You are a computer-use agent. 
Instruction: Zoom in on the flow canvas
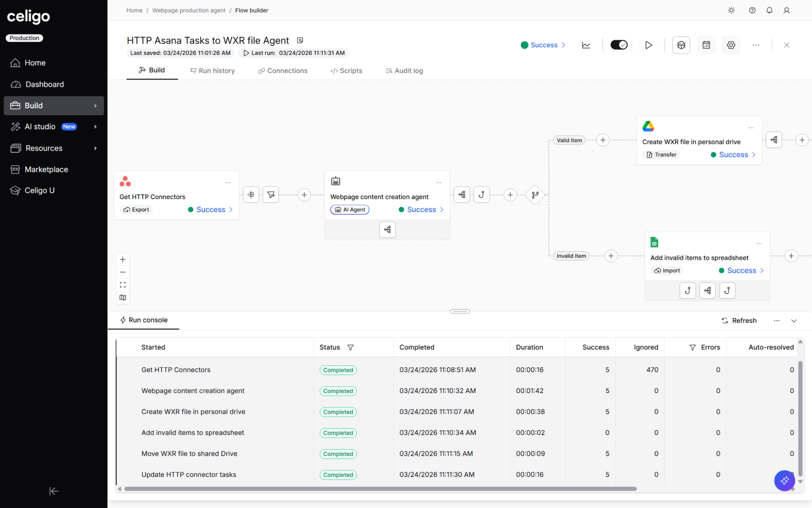point(123,259)
